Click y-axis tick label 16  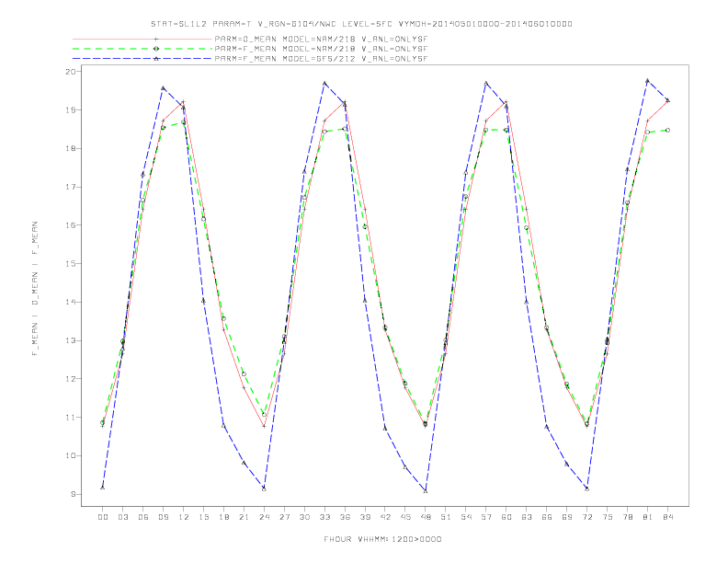(71, 225)
